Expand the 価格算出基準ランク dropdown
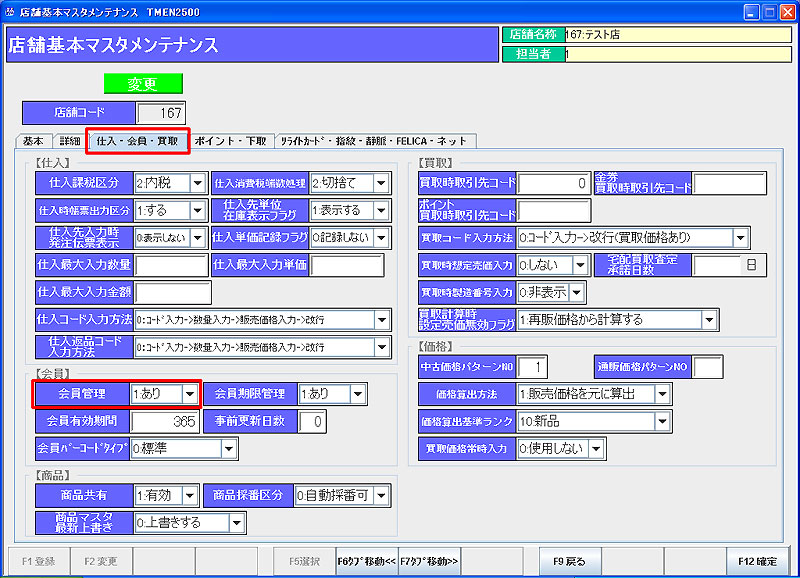Viewport: 800px width, 578px height. [663, 421]
